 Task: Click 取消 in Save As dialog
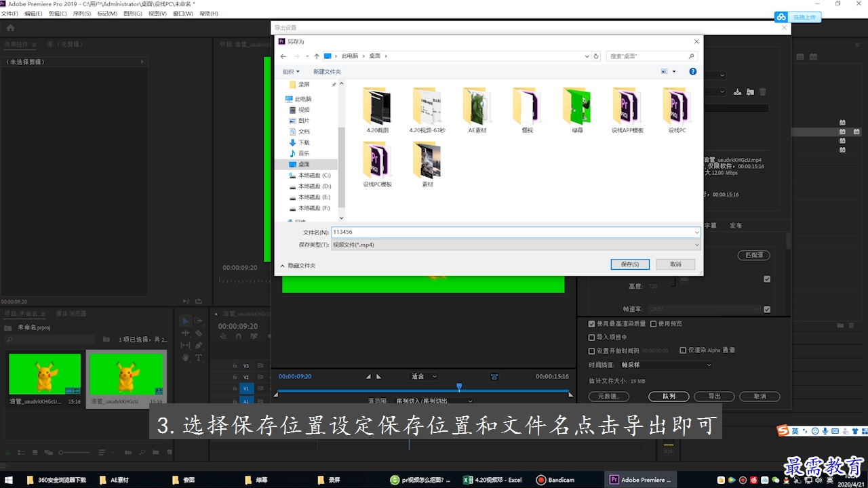point(675,264)
